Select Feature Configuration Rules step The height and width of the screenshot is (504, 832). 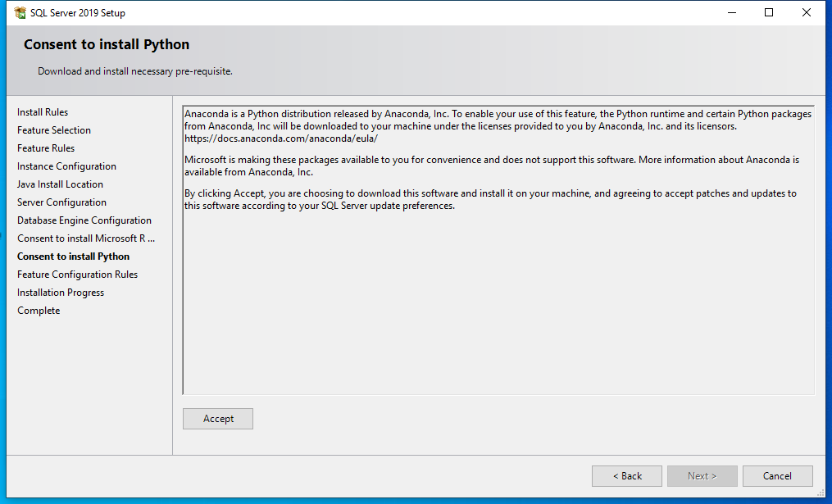[77, 275]
